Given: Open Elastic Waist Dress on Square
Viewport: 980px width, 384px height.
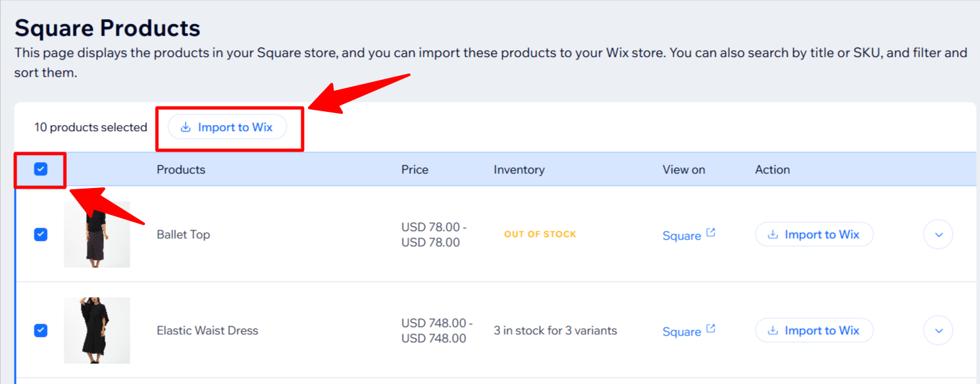Looking at the screenshot, I should [x=681, y=332].
